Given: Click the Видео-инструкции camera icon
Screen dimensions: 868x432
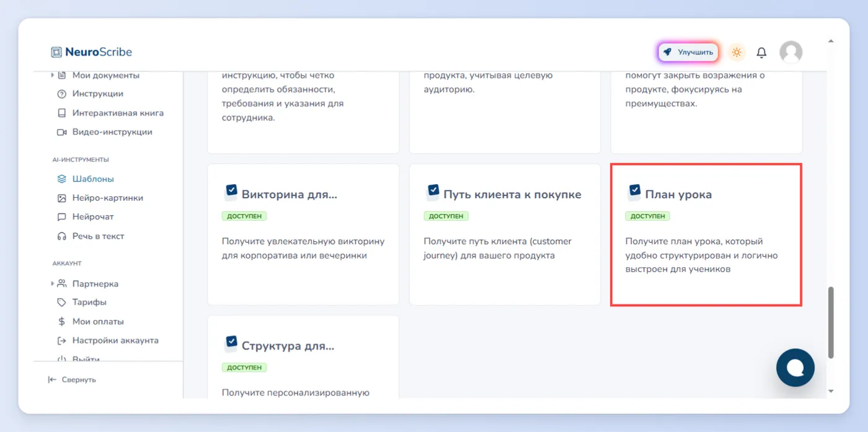Looking at the screenshot, I should pyautogui.click(x=61, y=132).
